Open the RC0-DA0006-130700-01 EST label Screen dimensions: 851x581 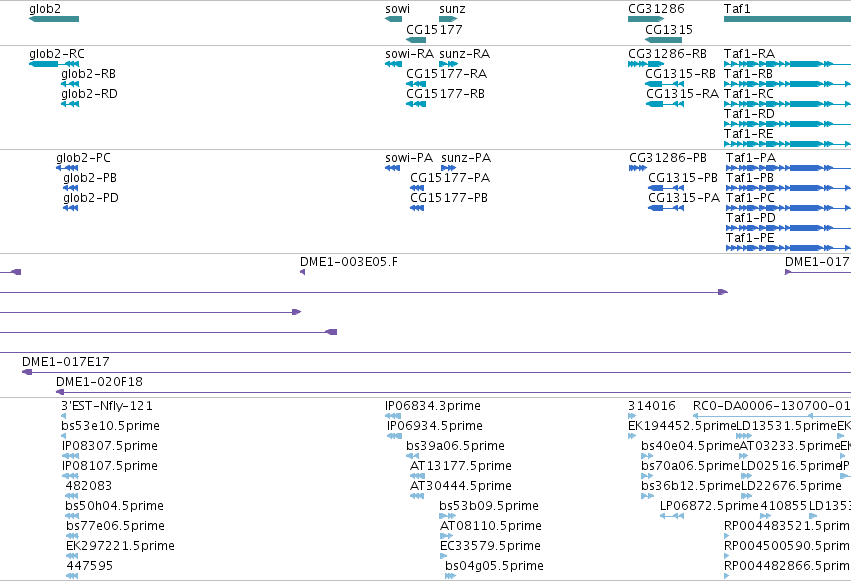(x=772, y=406)
